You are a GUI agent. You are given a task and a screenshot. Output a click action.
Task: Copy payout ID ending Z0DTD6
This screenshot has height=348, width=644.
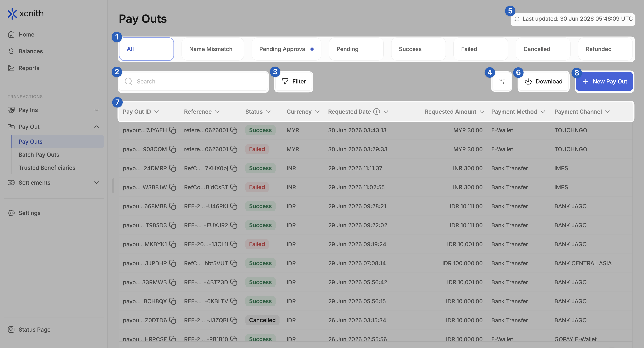point(173,320)
